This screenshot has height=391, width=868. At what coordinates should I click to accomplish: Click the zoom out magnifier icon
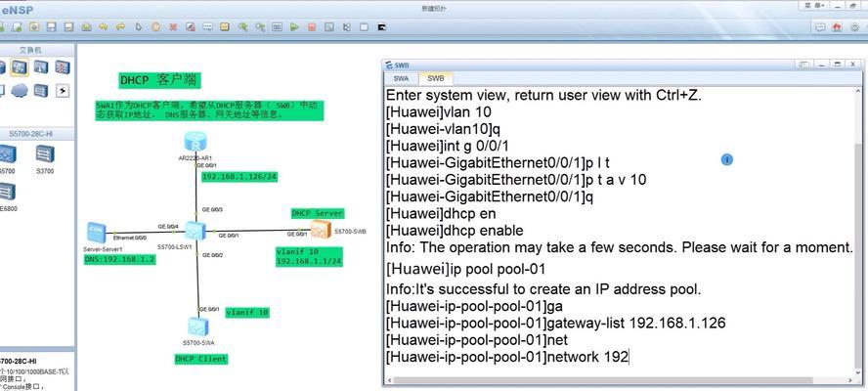pos(260,26)
